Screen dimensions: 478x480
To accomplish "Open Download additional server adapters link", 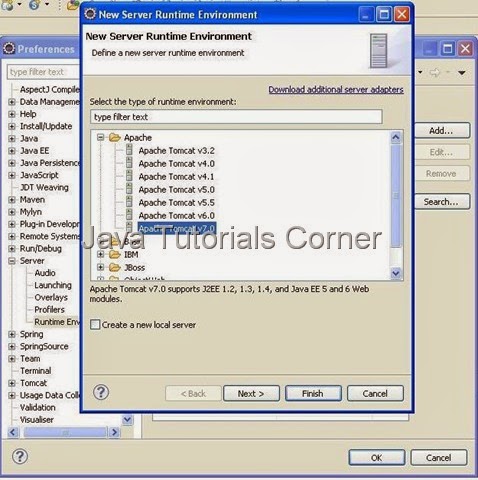I will 336,90.
